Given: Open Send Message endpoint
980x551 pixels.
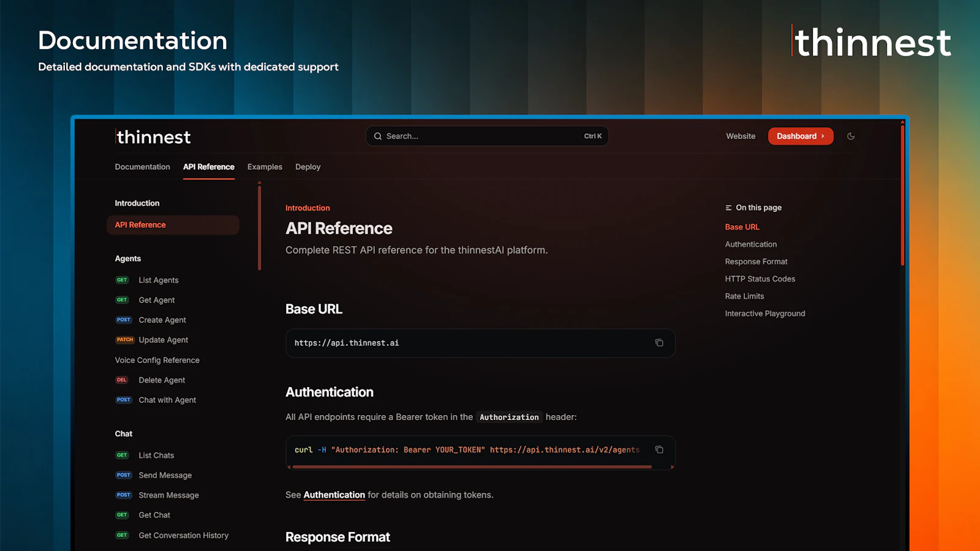Looking at the screenshot, I should point(165,475).
